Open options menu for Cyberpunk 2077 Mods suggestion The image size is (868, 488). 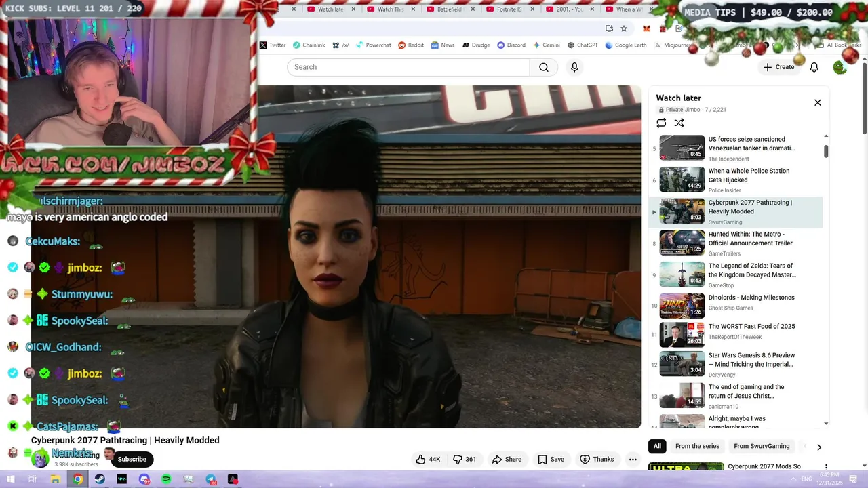pos(826,467)
